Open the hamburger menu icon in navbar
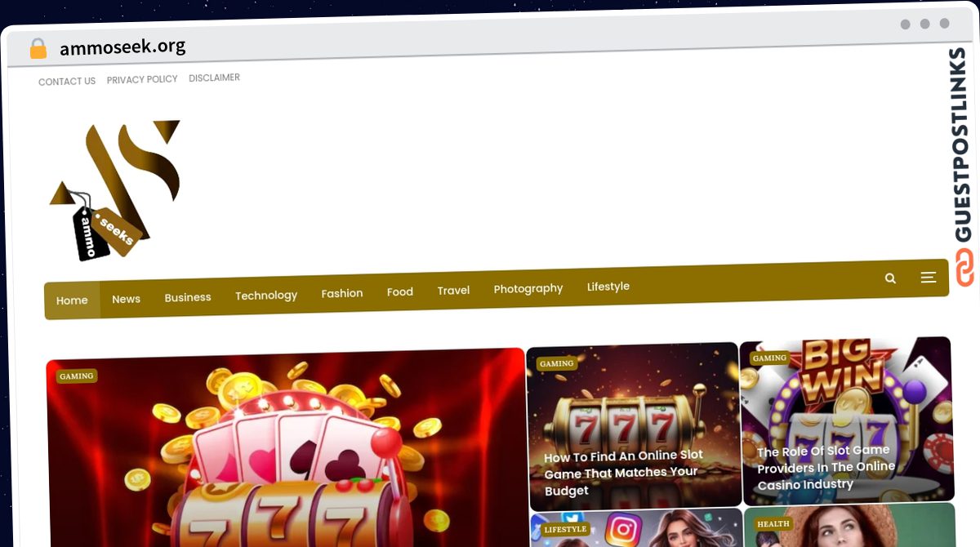The width and height of the screenshot is (980, 547). click(x=929, y=278)
